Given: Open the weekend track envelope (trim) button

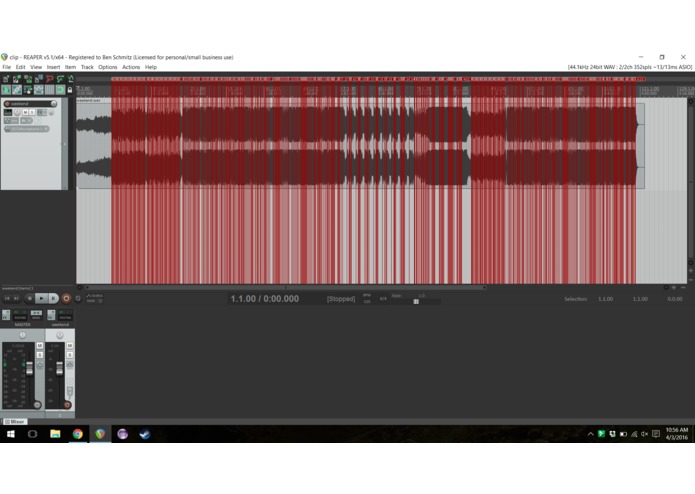Looking at the screenshot, I should tap(11, 121).
